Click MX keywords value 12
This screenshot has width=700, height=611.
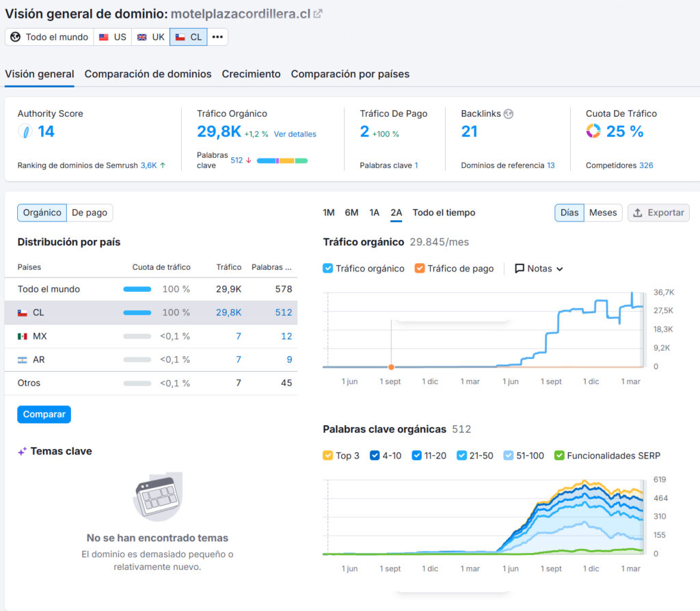point(286,336)
